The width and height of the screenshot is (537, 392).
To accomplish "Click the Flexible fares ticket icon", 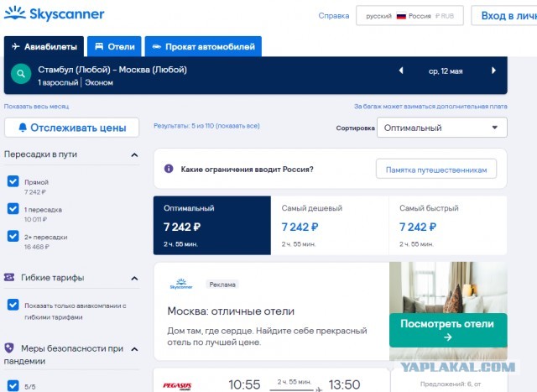I will 9,277.
